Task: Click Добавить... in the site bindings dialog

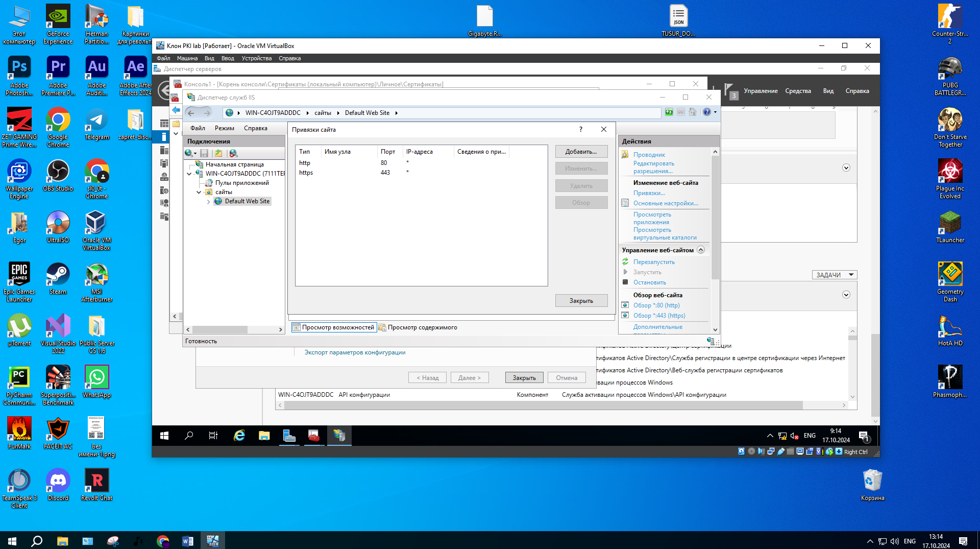Action: (x=581, y=152)
